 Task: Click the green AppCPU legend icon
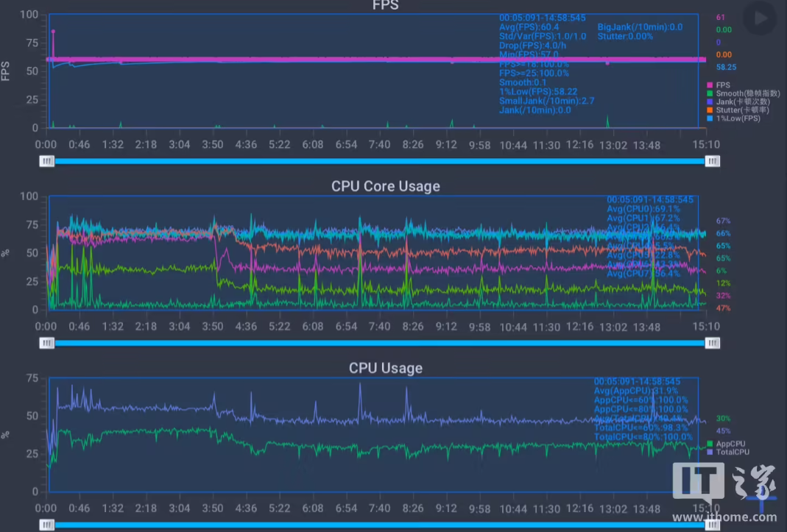point(710,444)
